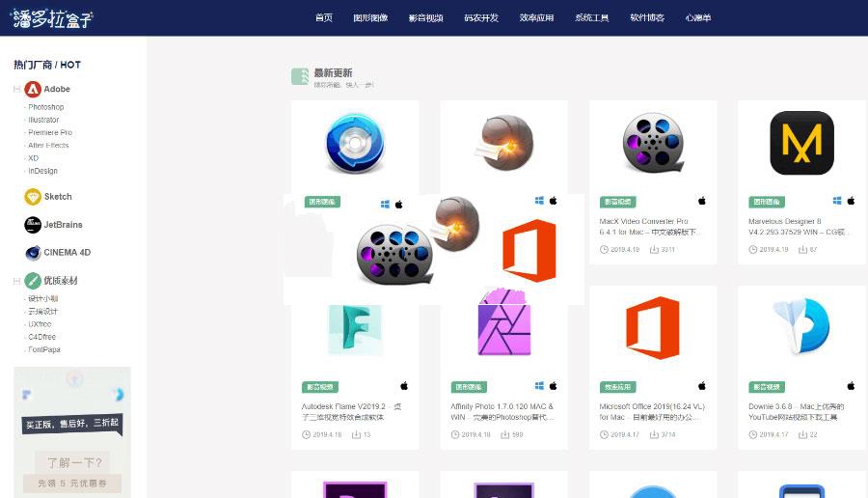The width and height of the screenshot is (868, 498).
Task: Open the FontPapa resource link
Action: tap(44, 349)
